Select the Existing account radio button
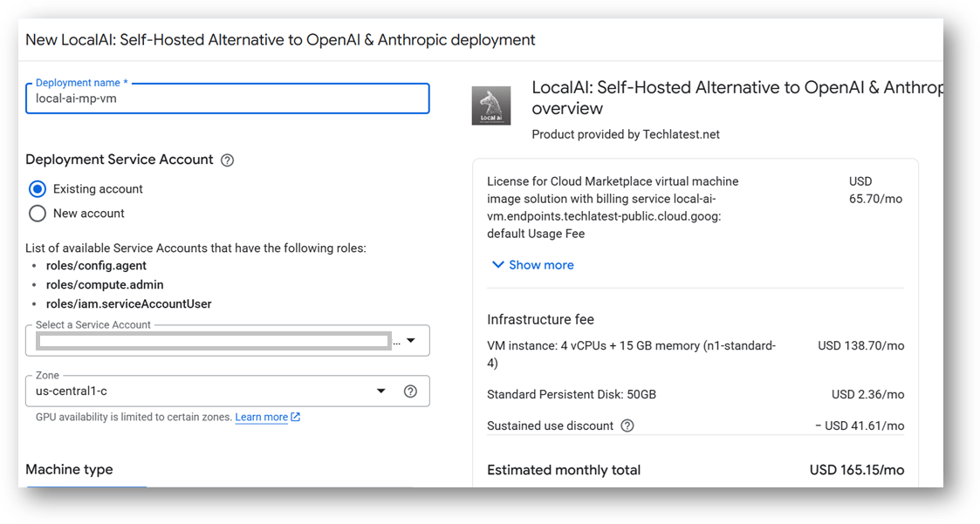The width and height of the screenshot is (980, 524). tap(38, 188)
